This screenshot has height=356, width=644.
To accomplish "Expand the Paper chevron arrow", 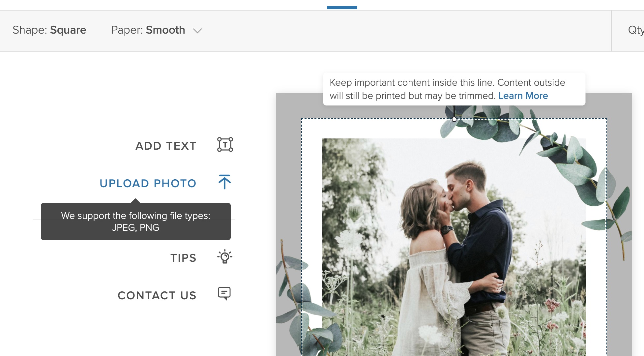I will [x=197, y=31].
